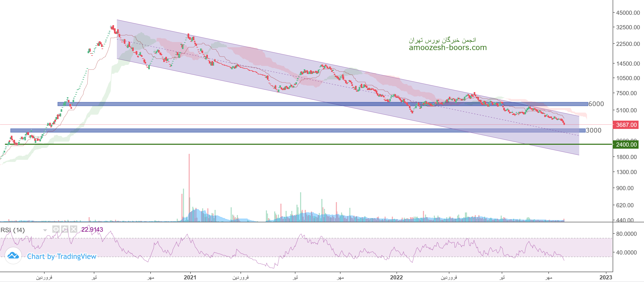644x282 pixels.
Task: Click the 45000.00 price scale label
Action: click(x=628, y=13)
